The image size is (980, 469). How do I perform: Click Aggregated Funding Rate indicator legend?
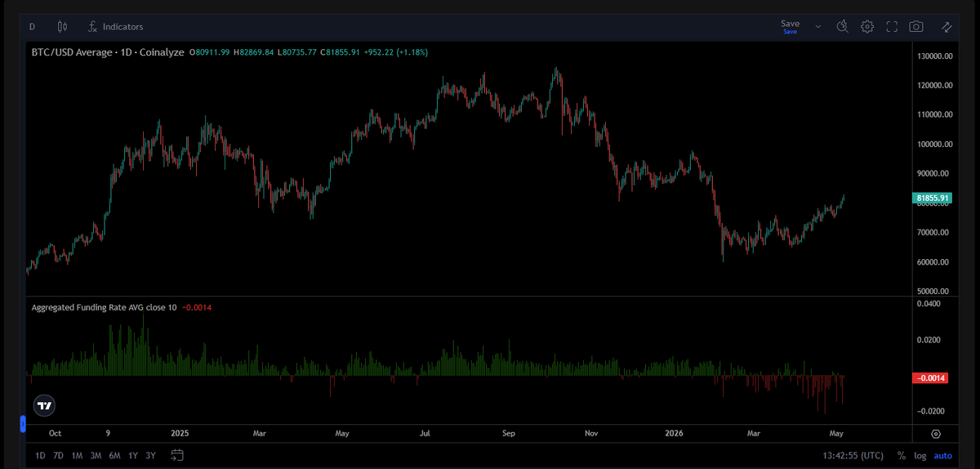pyautogui.click(x=104, y=307)
